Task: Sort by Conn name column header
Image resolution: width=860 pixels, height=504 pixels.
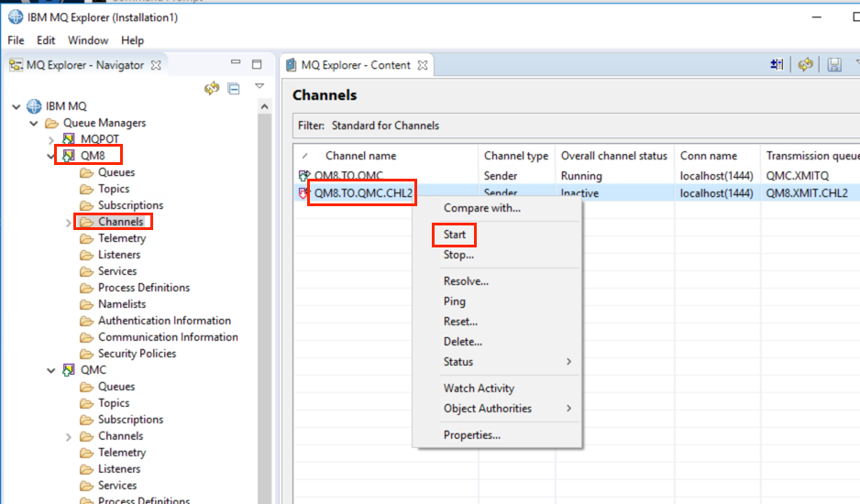Action: 709,156
